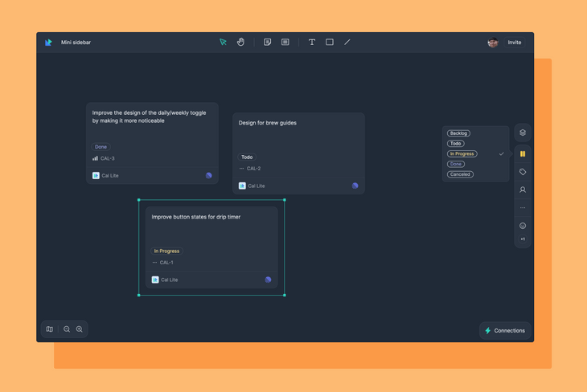This screenshot has height=392, width=587.
Task: Open the assignee person icon in sidebar
Action: point(523,190)
